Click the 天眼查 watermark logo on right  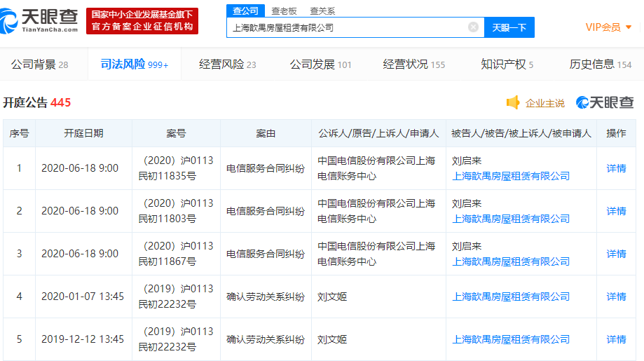(604, 103)
